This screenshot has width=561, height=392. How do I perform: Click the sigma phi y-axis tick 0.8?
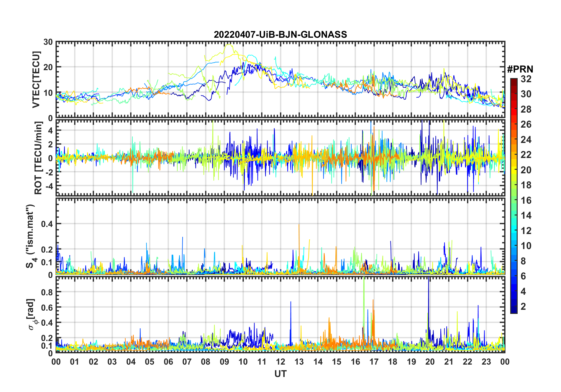pos(47,292)
